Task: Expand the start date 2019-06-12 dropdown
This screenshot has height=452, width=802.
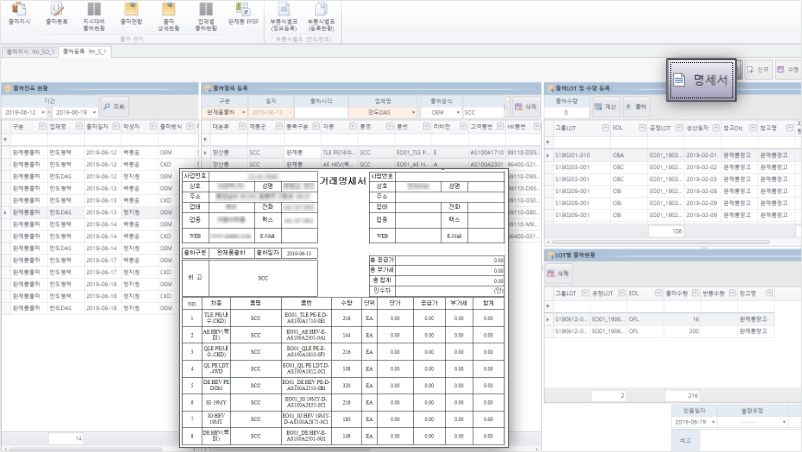Action: pyautogui.click(x=43, y=112)
